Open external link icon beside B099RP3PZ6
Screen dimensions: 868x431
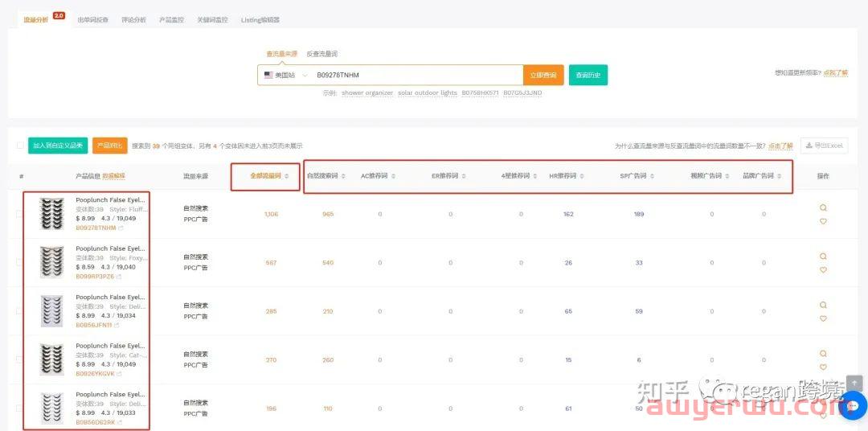tap(118, 277)
